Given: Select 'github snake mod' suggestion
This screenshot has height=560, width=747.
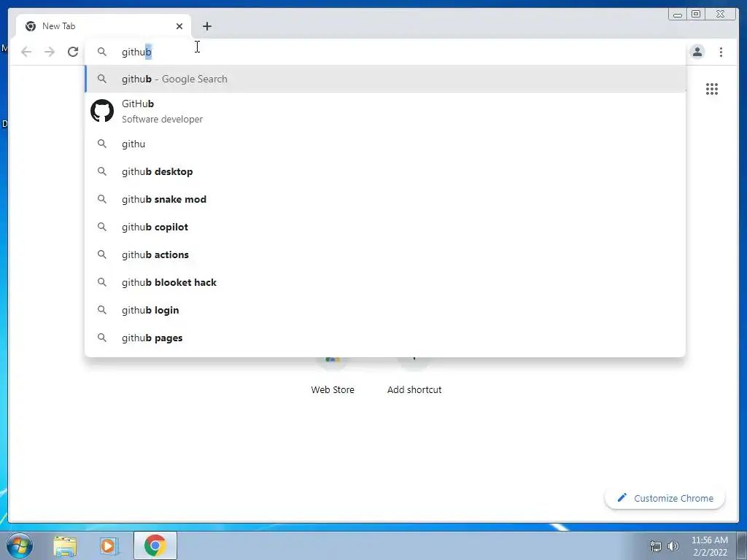Looking at the screenshot, I should [385, 199].
